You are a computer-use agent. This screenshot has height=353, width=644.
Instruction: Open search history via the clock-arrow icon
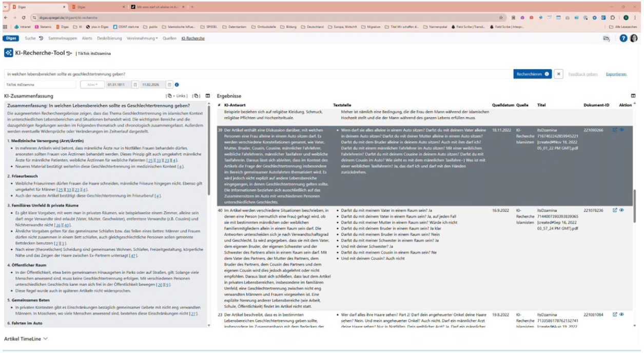pyautogui.click(x=41, y=38)
